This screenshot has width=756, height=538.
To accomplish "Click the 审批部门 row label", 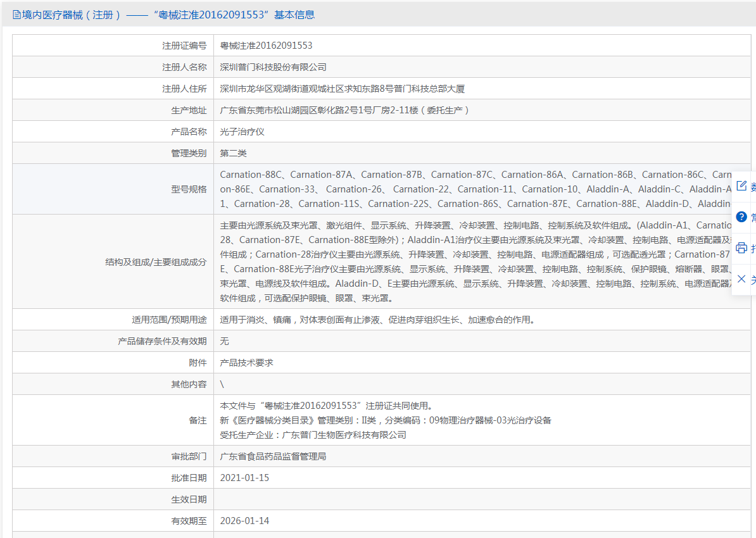I will (189, 456).
